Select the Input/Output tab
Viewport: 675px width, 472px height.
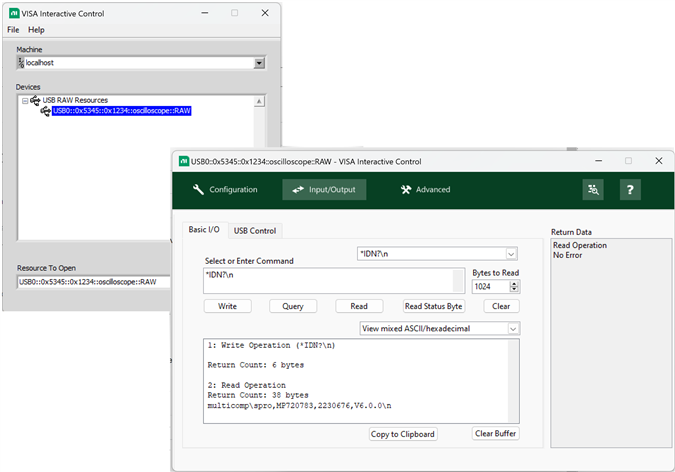coord(324,189)
